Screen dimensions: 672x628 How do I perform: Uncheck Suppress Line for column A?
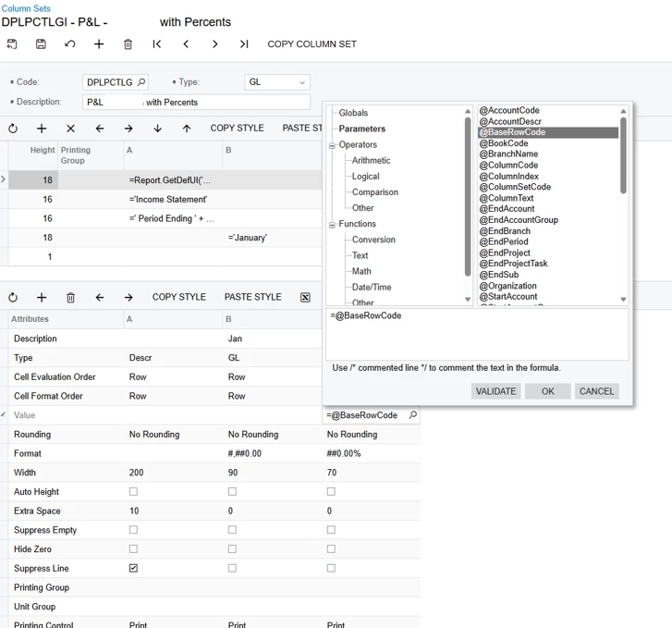tap(133, 568)
